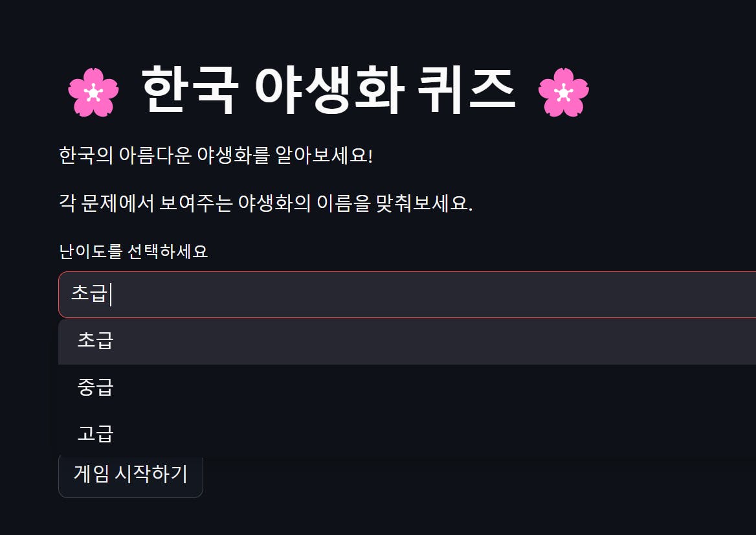Select the 초급 option in the dropdown list

pyautogui.click(x=95, y=341)
